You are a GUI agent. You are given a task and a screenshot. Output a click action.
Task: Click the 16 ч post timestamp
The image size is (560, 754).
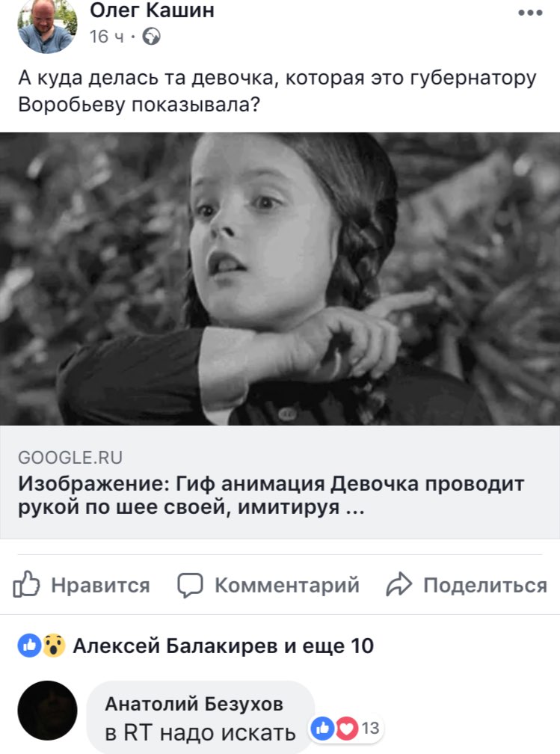106,37
